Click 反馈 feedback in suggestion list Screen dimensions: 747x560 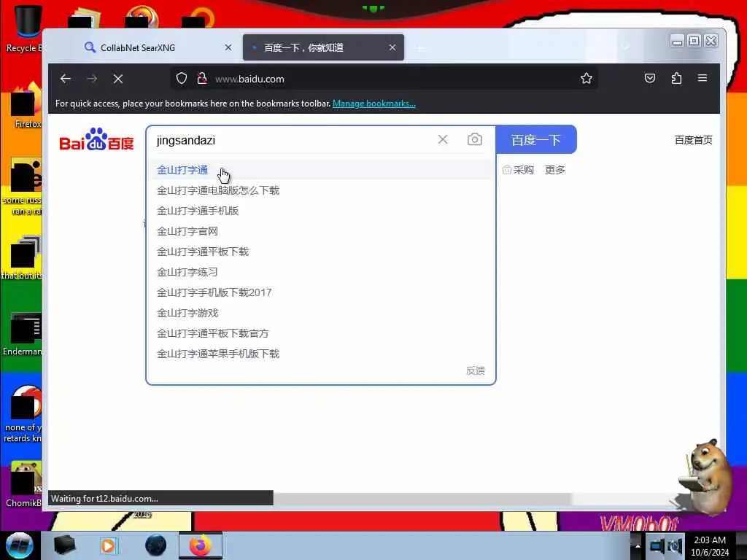[x=475, y=370]
